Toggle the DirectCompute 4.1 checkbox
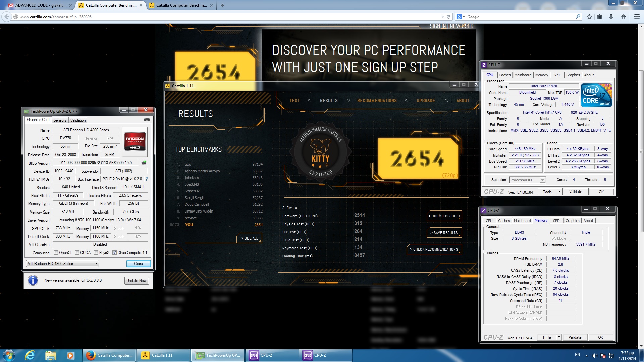 [x=115, y=253]
